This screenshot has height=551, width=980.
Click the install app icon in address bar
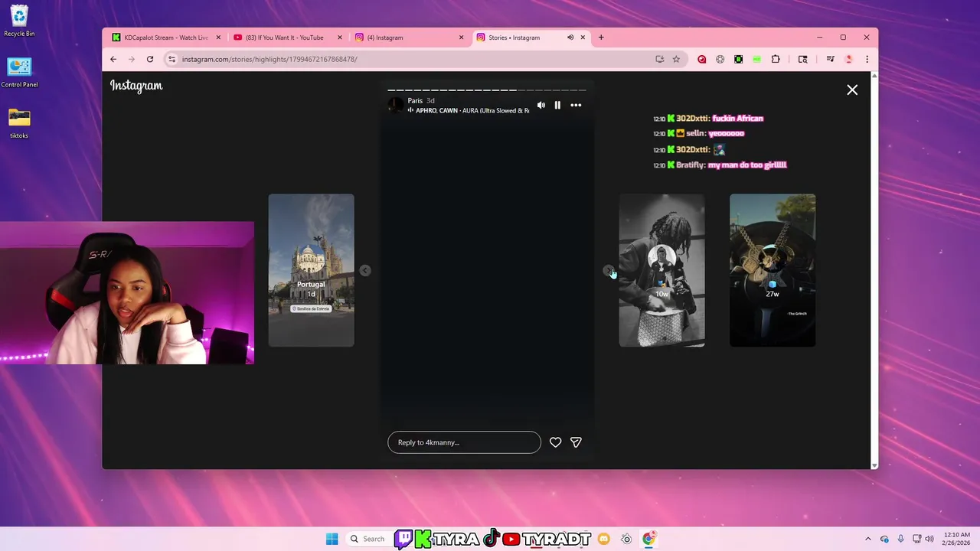point(659,59)
